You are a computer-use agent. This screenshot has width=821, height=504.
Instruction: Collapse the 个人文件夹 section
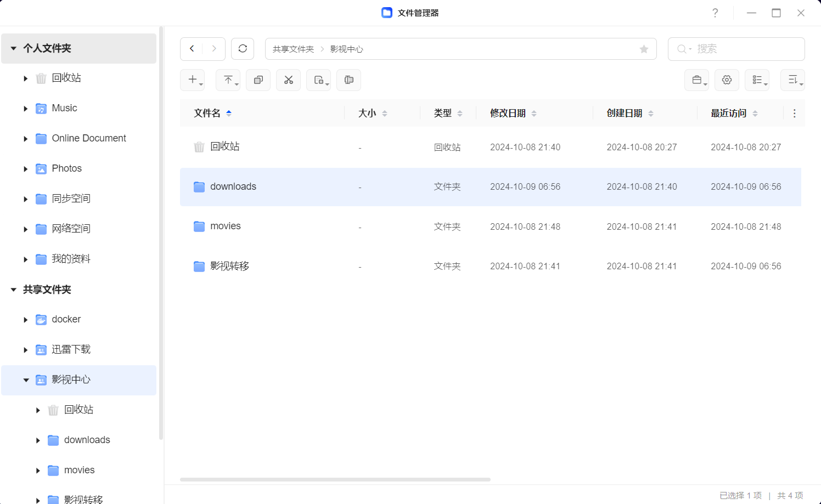click(14, 48)
